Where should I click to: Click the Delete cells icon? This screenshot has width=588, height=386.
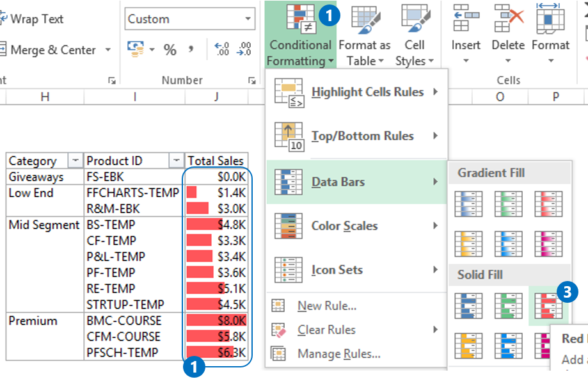click(509, 18)
